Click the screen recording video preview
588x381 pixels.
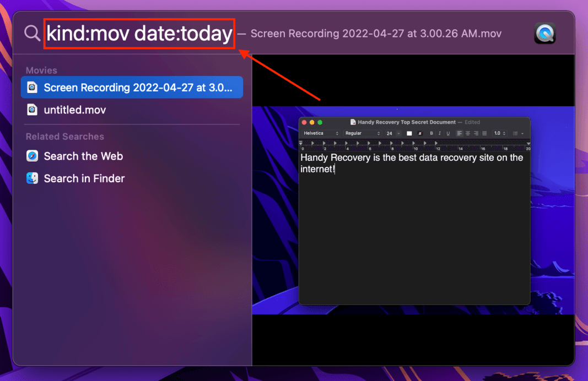tap(413, 210)
